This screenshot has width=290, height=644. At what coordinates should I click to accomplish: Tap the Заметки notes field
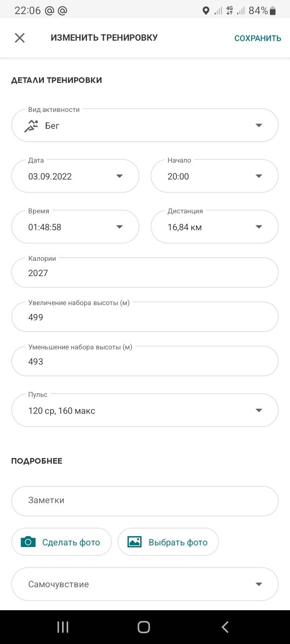point(145,501)
